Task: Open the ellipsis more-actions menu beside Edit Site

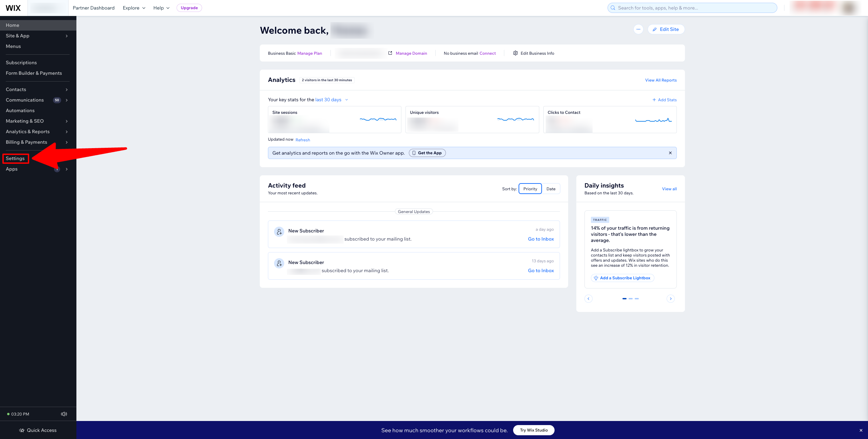Action: 638,29
